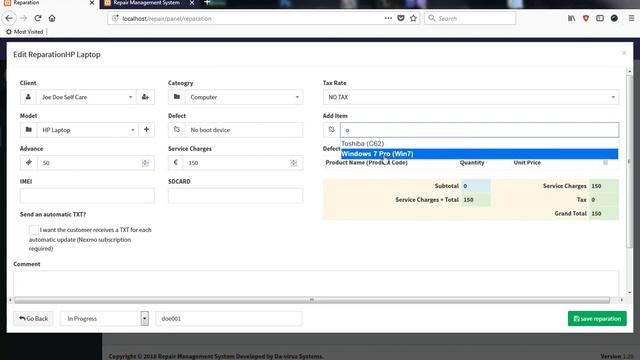The width and height of the screenshot is (640, 360).
Task: Click the dark round extension icon
Action: (x=614, y=18)
